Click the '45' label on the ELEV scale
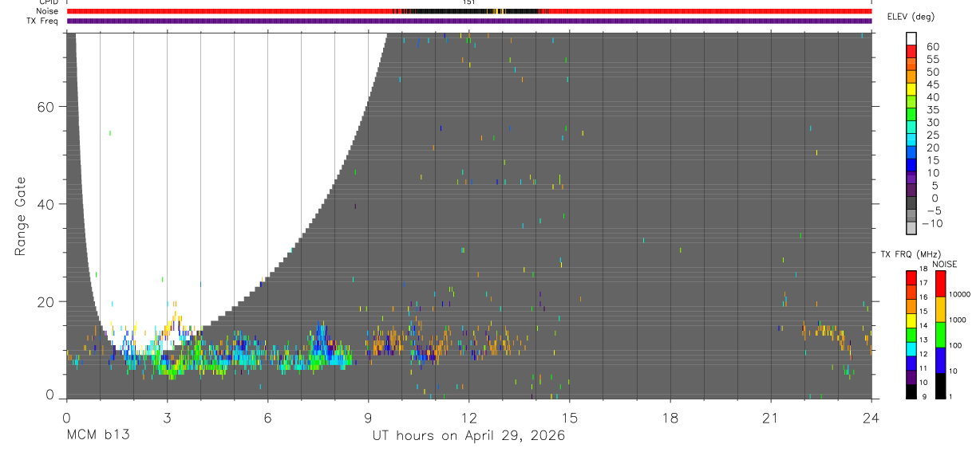The width and height of the screenshot is (980, 452). 932,85
